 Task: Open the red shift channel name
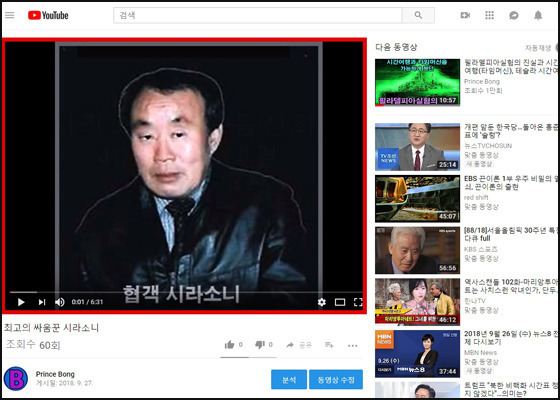(476, 198)
